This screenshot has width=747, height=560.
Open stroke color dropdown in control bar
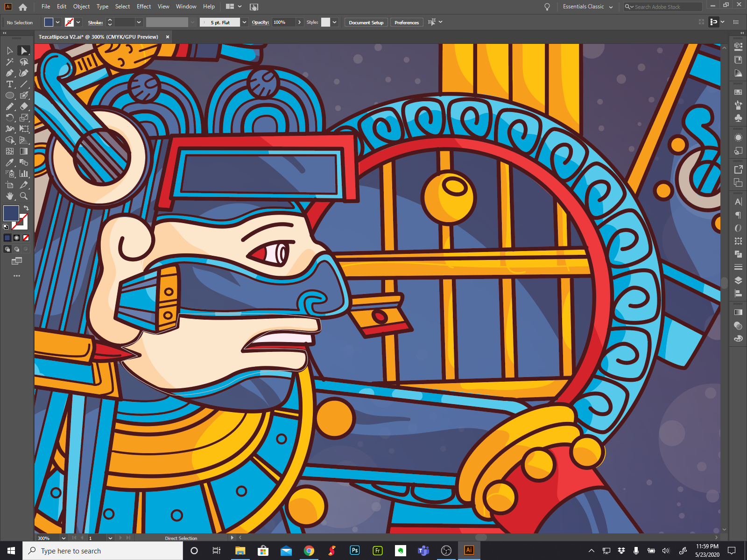(x=78, y=22)
